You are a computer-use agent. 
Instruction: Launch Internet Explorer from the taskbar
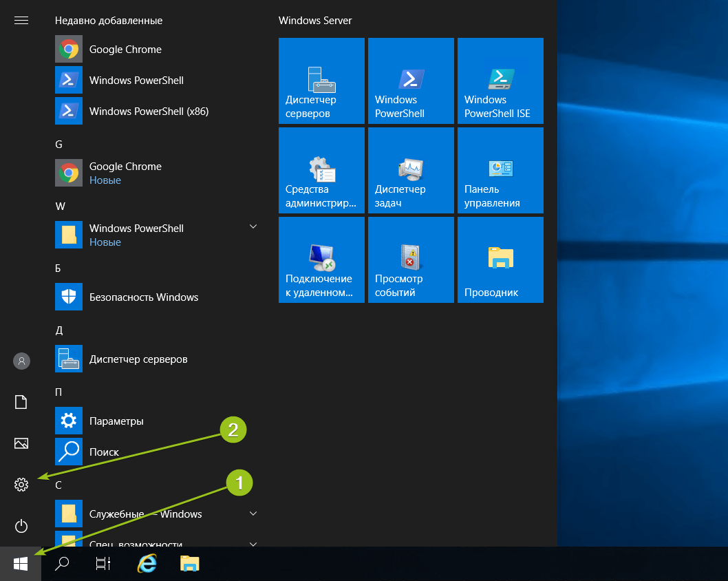[x=147, y=564]
